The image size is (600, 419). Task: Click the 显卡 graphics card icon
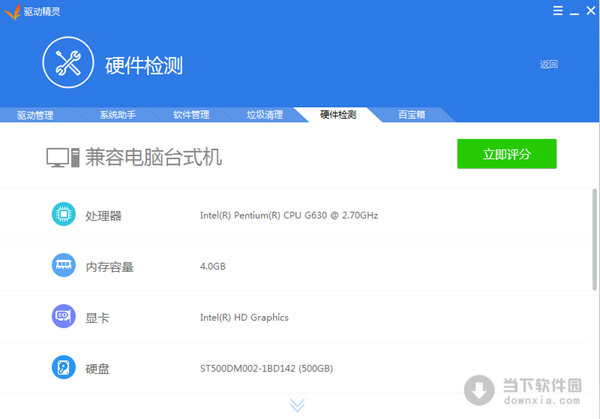click(x=64, y=316)
